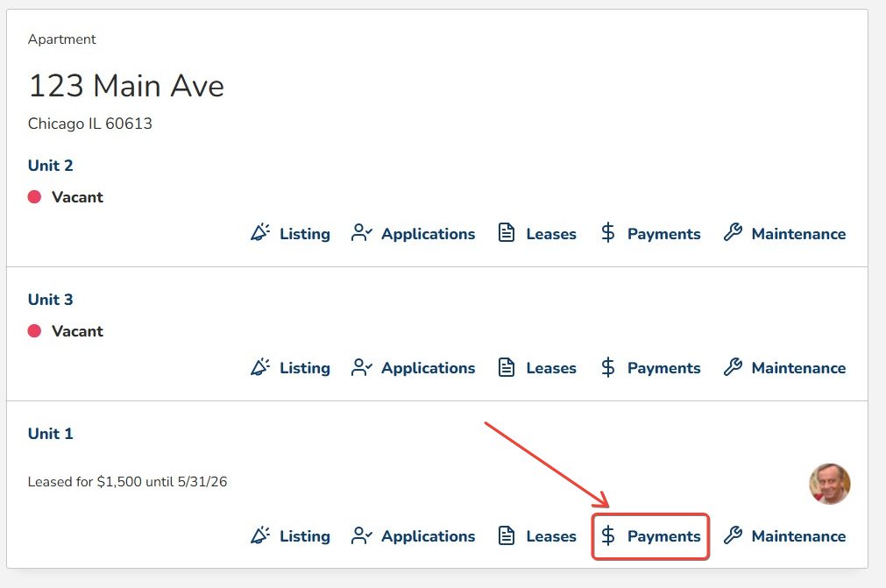This screenshot has height=588, width=886.
Task: Click the tenant avatar photo in Unit 1
Action: pyautogui.click(x=830, y=484)
